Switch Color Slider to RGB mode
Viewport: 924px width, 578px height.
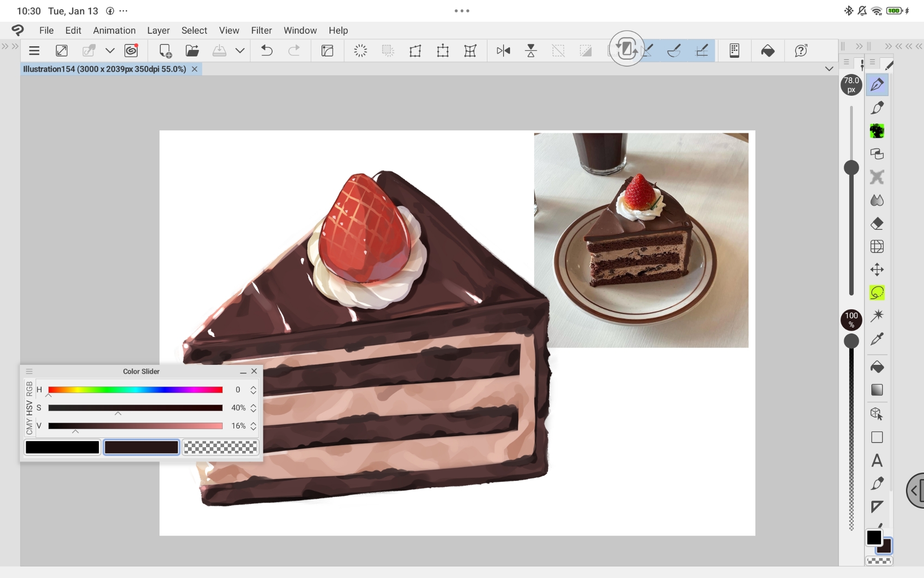[29, 389]
